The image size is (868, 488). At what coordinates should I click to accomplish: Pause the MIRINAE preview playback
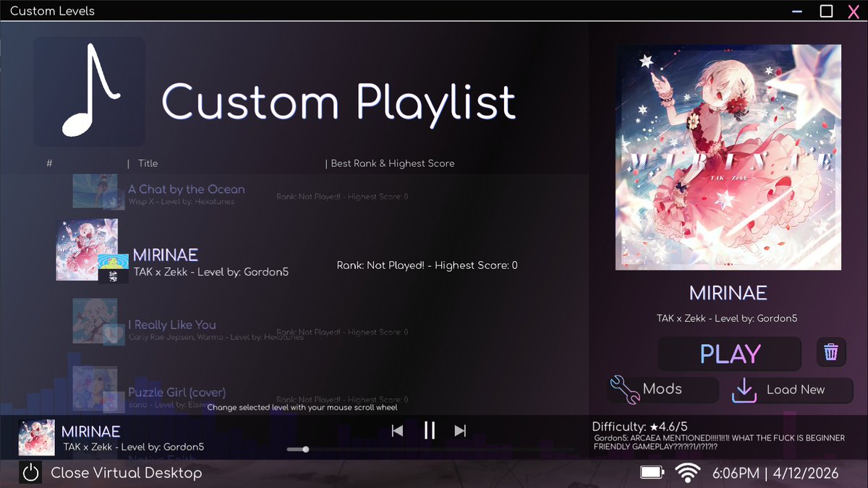click(x=430, y=431)
